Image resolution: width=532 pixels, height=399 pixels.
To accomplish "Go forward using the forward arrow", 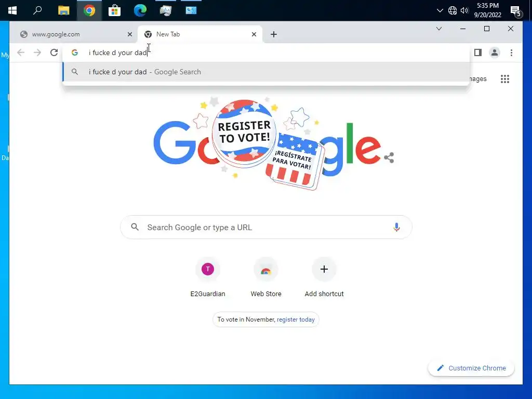I will pos(37,52).
